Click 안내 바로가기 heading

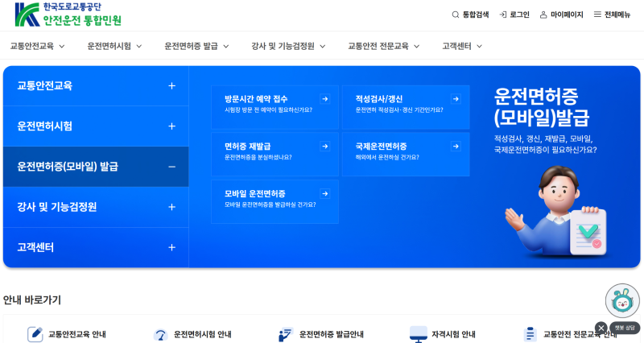(32, 300)
